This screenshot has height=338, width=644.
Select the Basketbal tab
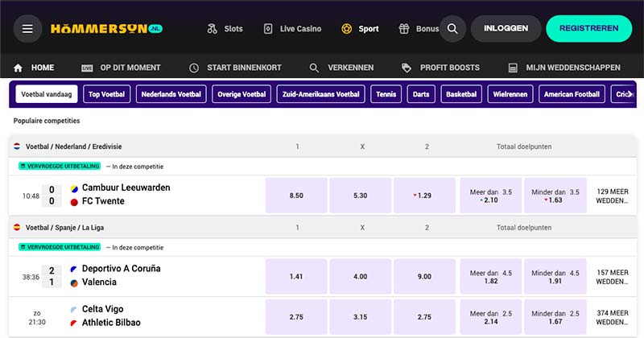(x=461, y=94)
